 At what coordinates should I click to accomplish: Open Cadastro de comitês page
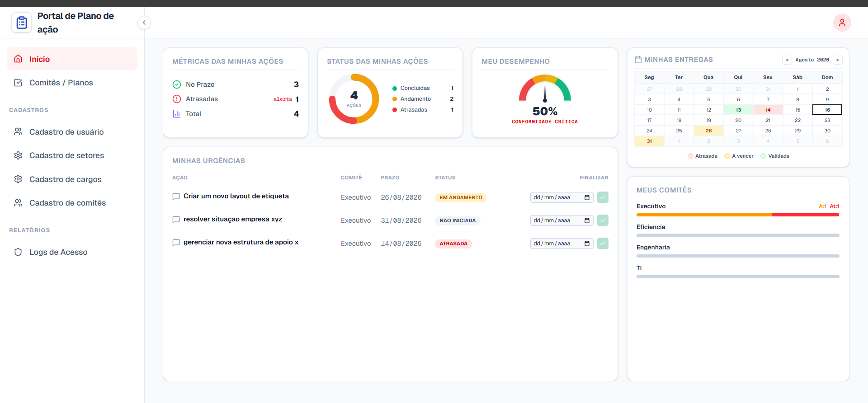[72, 203]
